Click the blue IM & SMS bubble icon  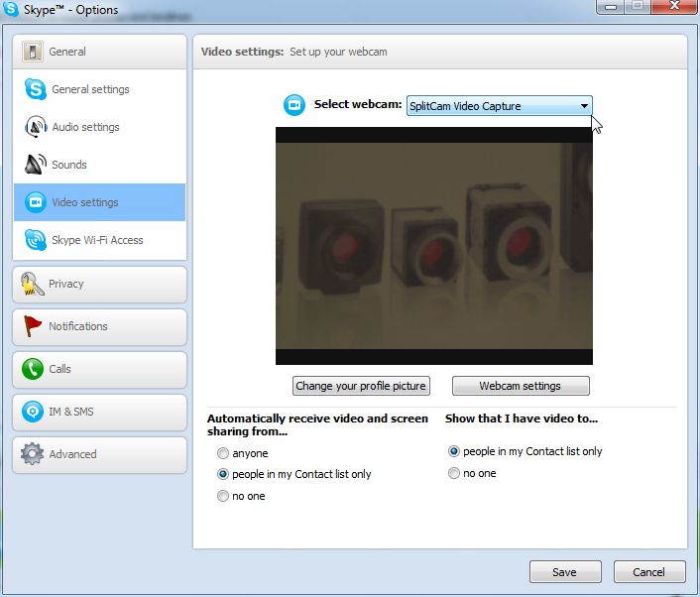(33, 412)
